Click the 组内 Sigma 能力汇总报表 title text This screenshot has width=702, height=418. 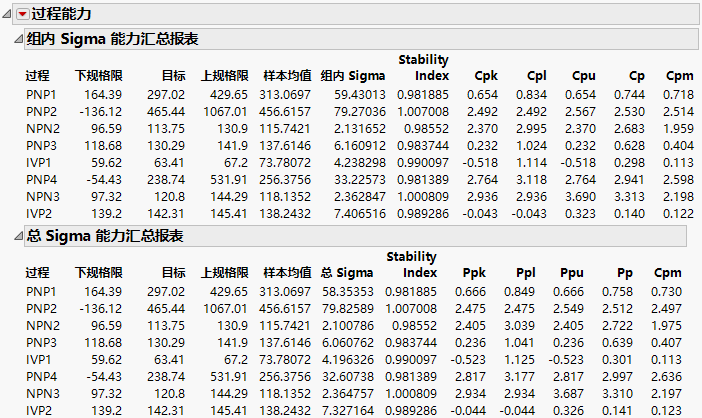(x=112, y=39)
